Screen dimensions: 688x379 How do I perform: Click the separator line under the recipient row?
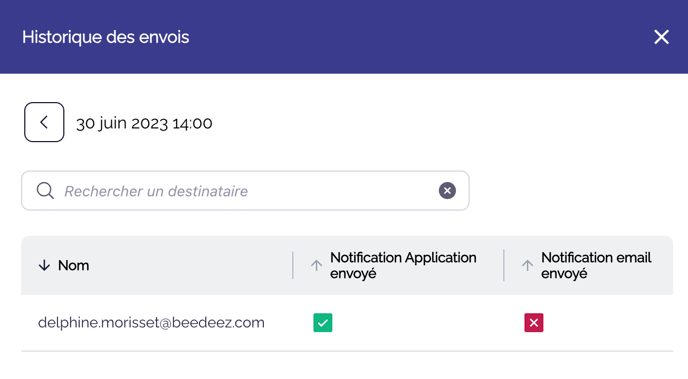[x=347, y=351]
